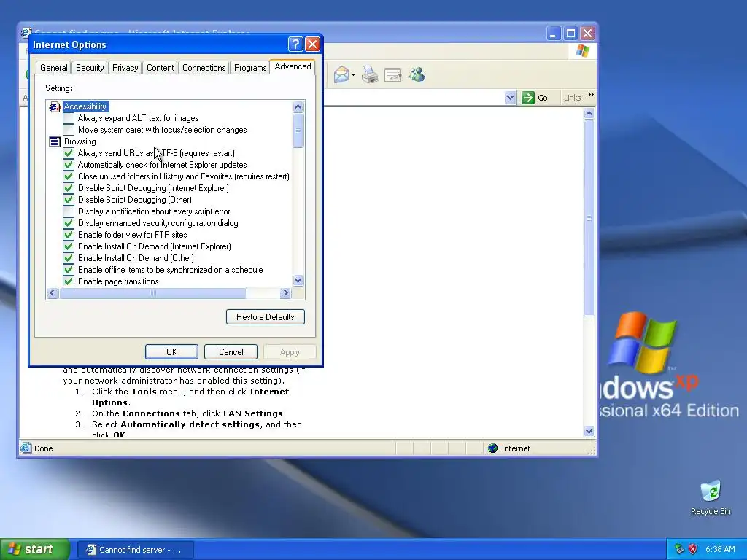Open the Messenger icon in IE toolbar
This screenshot has height=560, width=747.
point(417,74)
